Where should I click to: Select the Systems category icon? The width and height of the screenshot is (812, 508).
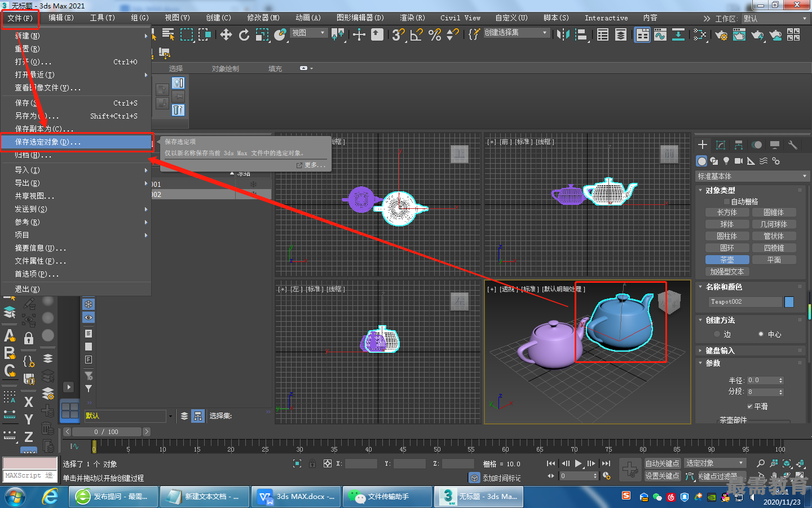776,161
